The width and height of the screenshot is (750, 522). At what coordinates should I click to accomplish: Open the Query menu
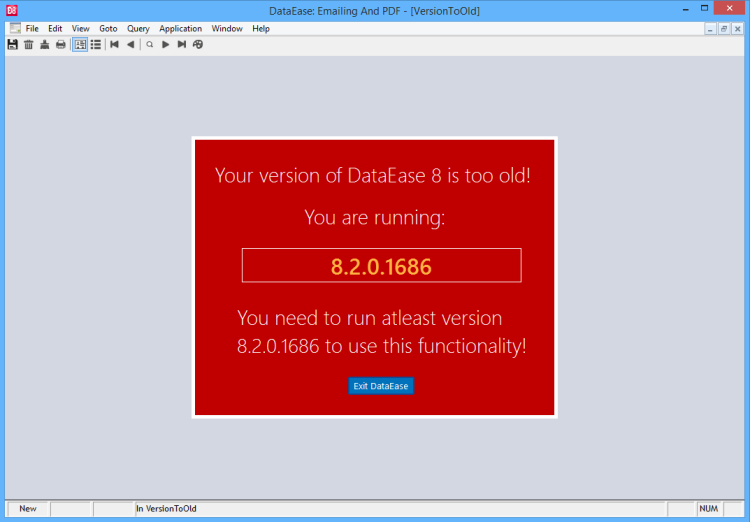tap(138, 29)
